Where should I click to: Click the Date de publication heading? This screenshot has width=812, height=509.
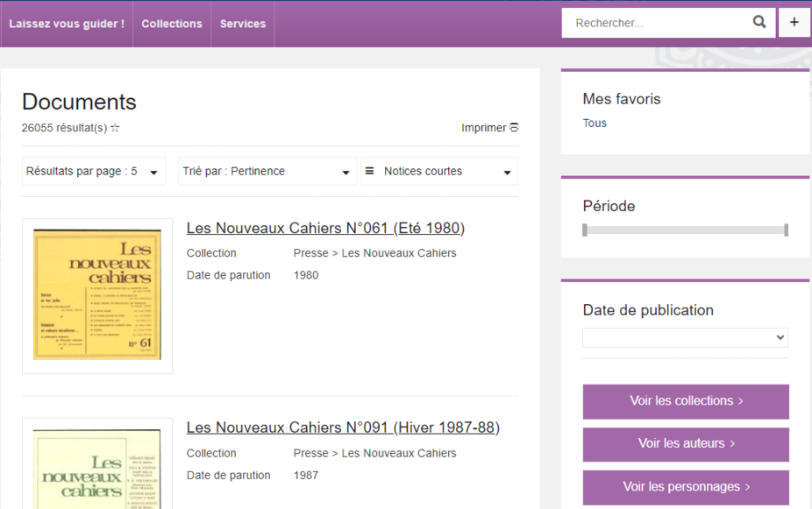[x=648, y=310]
